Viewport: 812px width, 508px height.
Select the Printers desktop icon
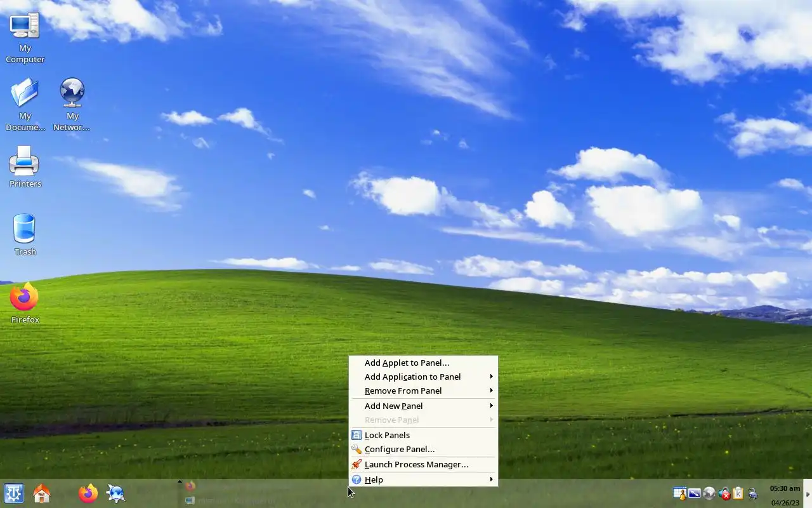[25, 167]
